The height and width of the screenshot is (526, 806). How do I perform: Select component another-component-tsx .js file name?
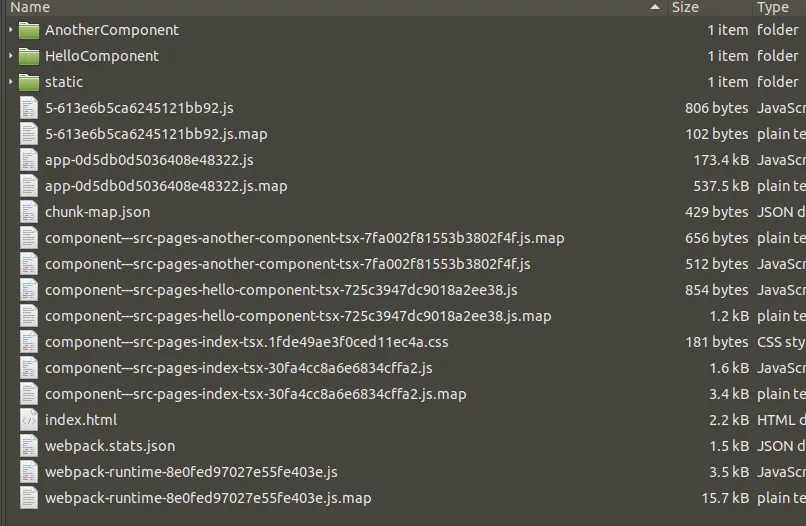coord(287,264)
